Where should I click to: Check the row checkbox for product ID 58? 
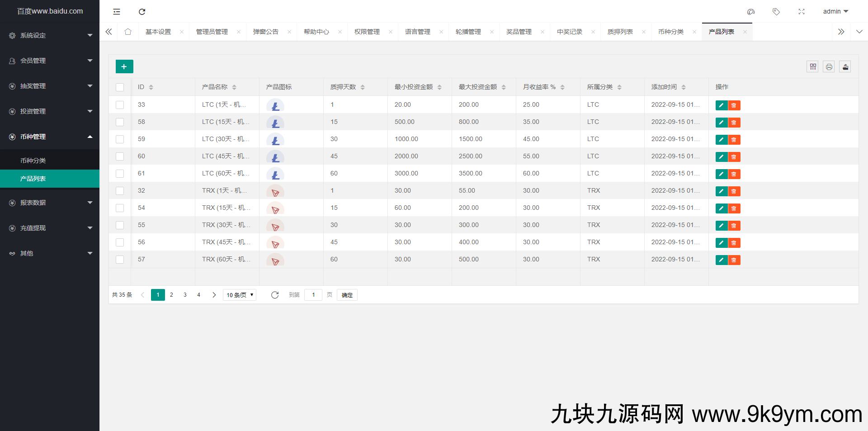point(120,122)
